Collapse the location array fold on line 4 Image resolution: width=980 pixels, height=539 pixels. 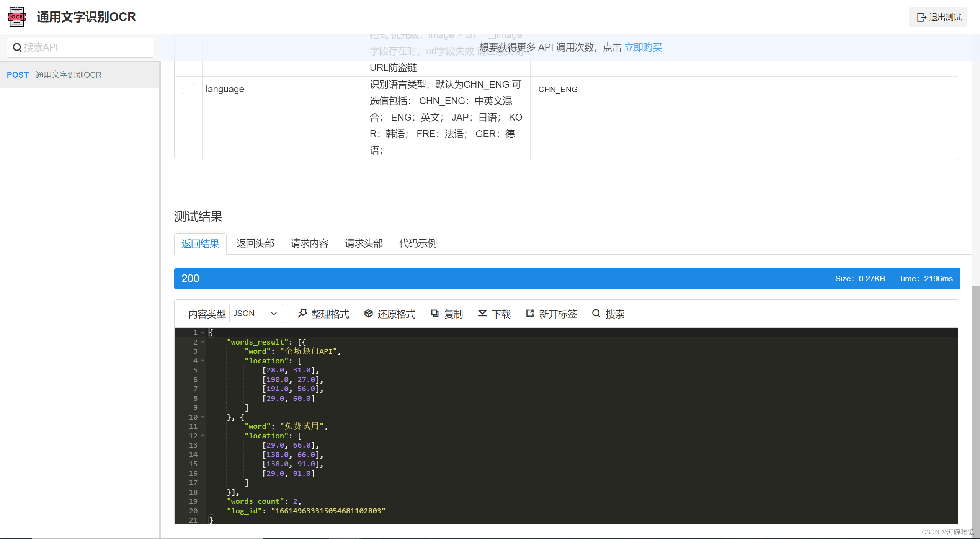pos(203,361)
